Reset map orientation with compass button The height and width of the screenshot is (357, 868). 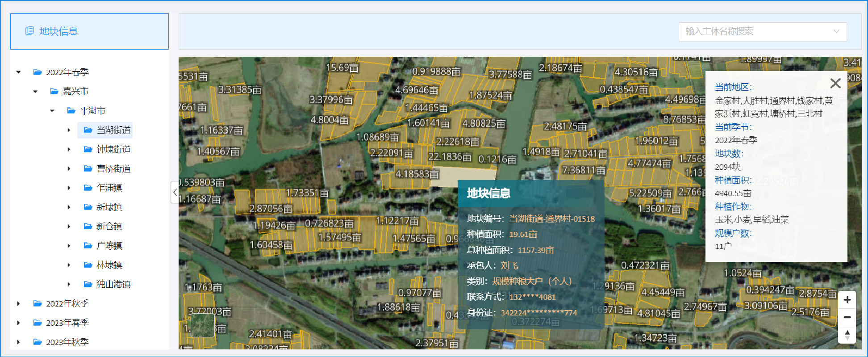coord(847,335)
